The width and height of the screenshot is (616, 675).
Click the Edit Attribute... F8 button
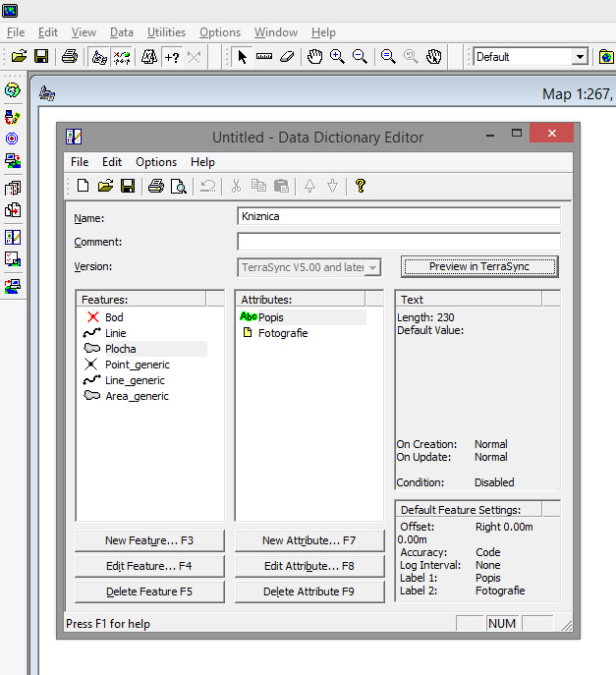[x=309, y=566]
